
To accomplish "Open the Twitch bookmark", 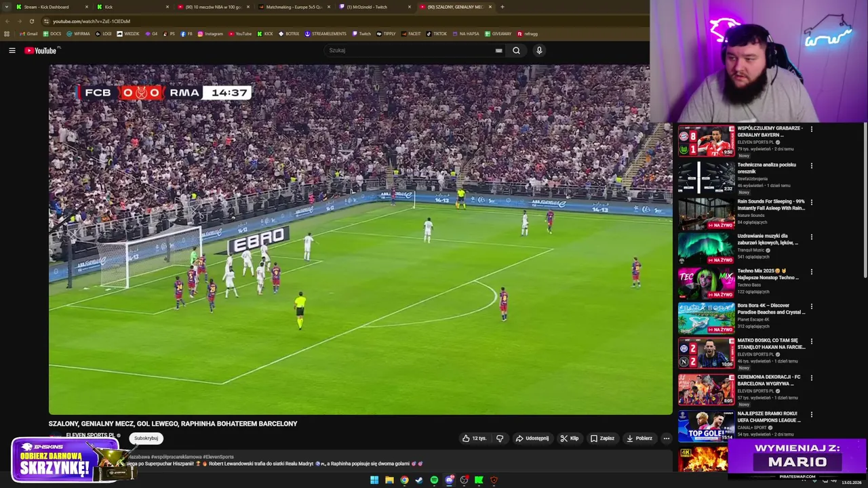I will (361, 34).
